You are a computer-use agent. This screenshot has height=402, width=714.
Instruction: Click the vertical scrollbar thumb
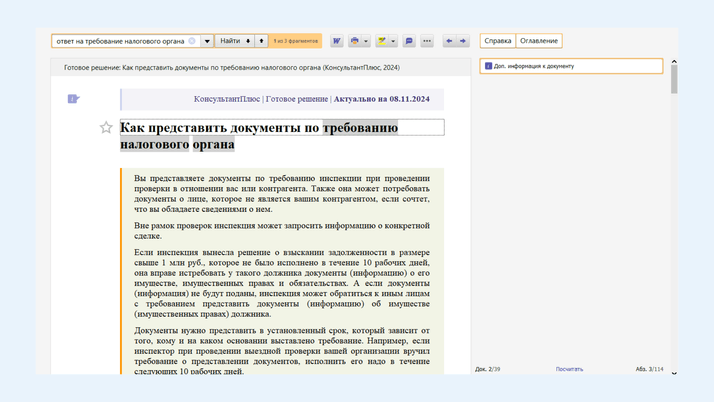coord(674,79)
